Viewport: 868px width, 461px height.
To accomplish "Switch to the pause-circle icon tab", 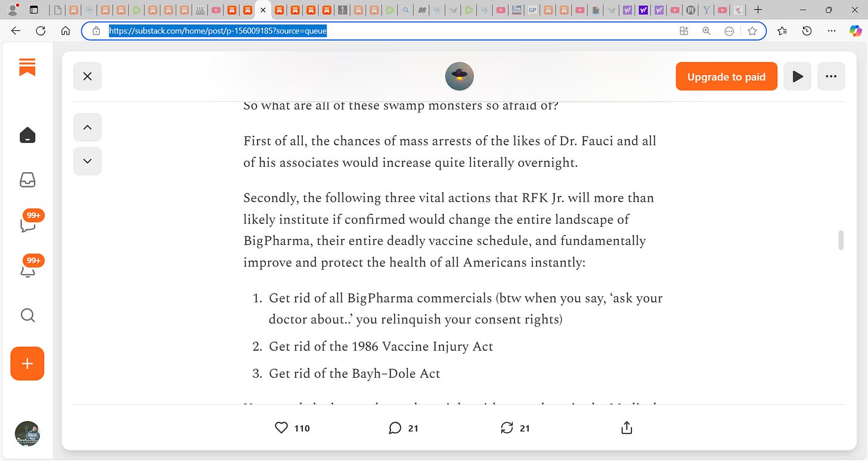I will coord(690,10).
